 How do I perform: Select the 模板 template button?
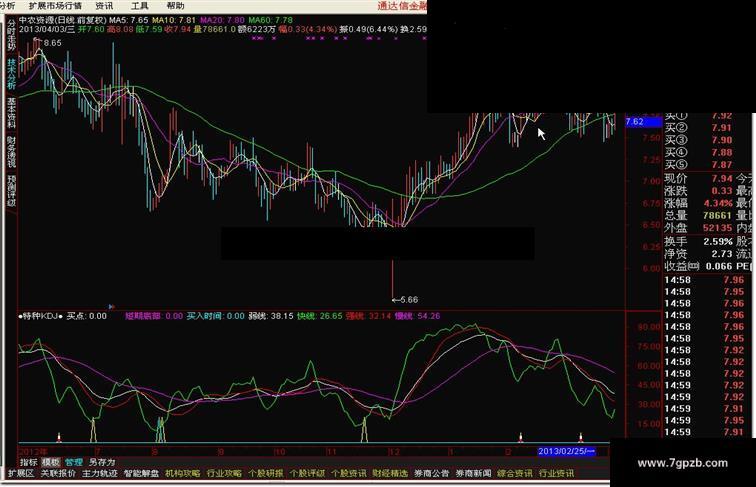tap(51, 462)
